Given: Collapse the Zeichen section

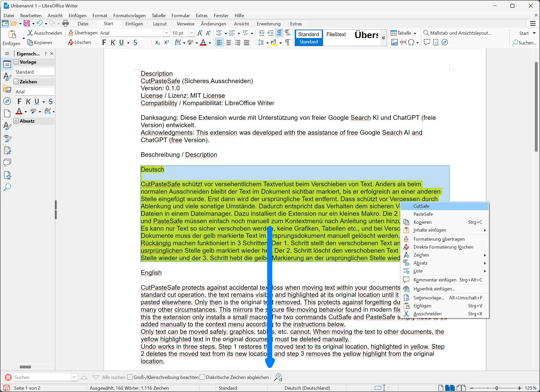Looking at the screenshot, I should tap(16, 82).
